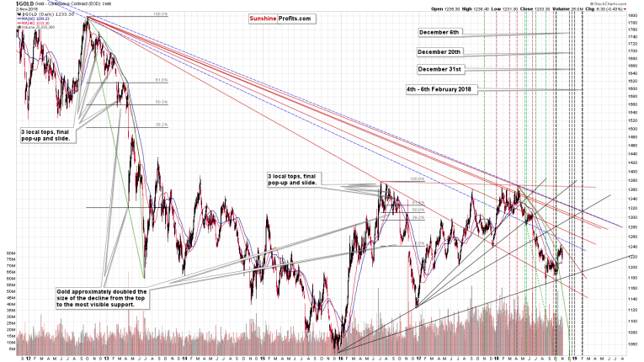The image size is (644, 362).
Task: Click the High price value in header
Action: (x=481, y=8)
